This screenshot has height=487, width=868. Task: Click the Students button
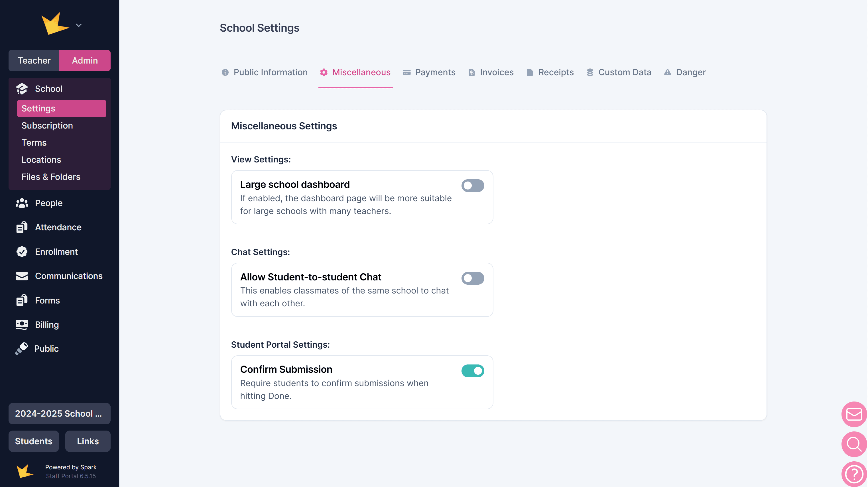click(x=34, y=441)
